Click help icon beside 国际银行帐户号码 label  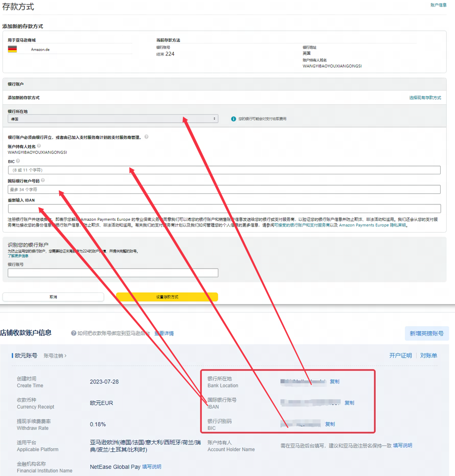pos(43,180)
